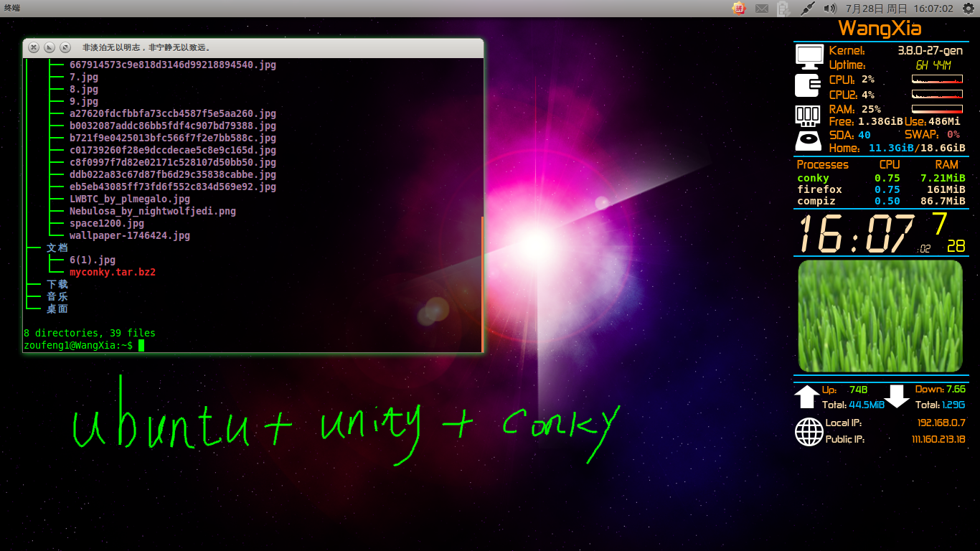Click the conky monitor kernel icon
The image size is (980, 551).
809,57
